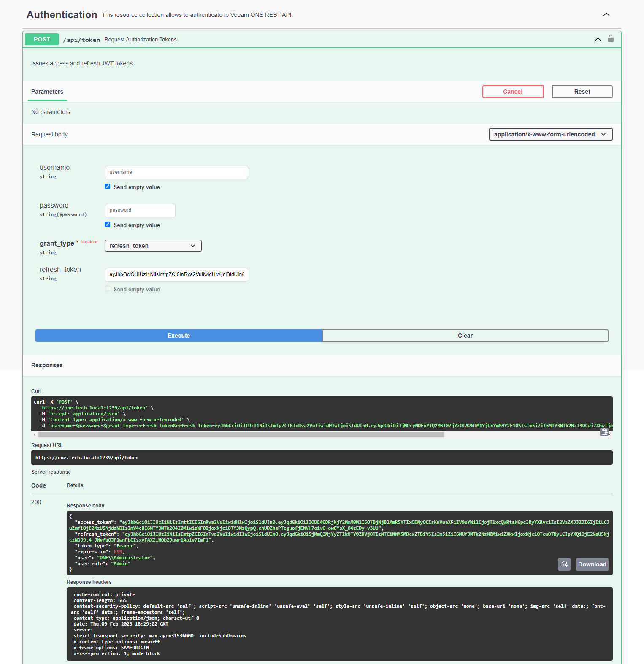Click the "content-length: 665" header line
644x664 pixels.
click(100, 600)
